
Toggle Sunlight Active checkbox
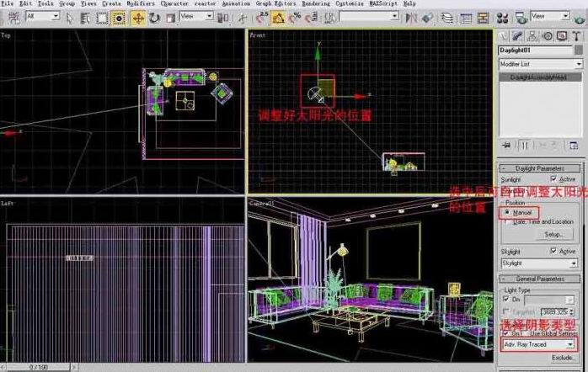click(553, 178)
